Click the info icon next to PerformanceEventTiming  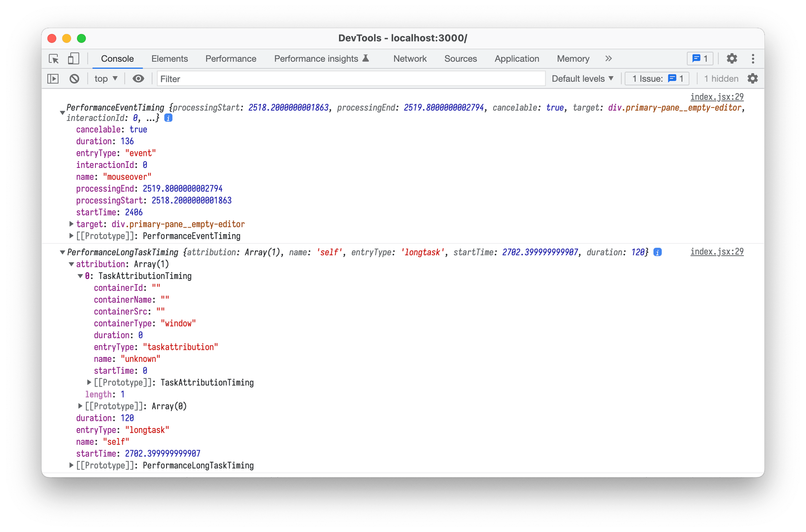[x=168, y=118]
